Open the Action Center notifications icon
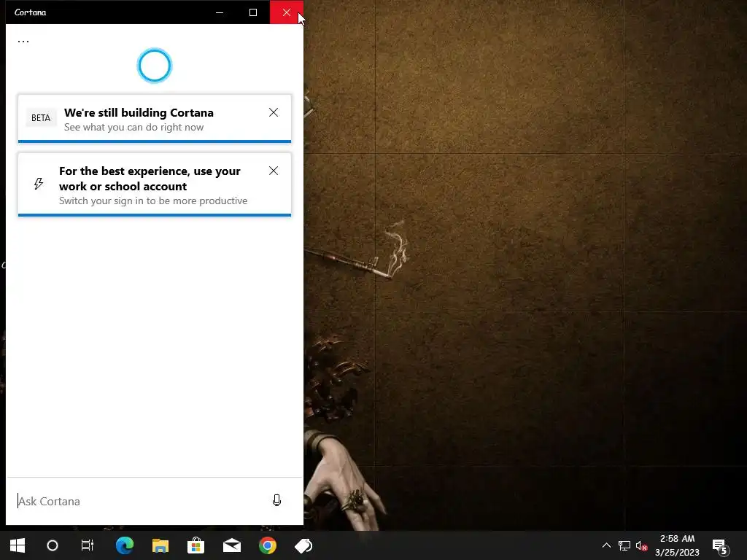 720,546
